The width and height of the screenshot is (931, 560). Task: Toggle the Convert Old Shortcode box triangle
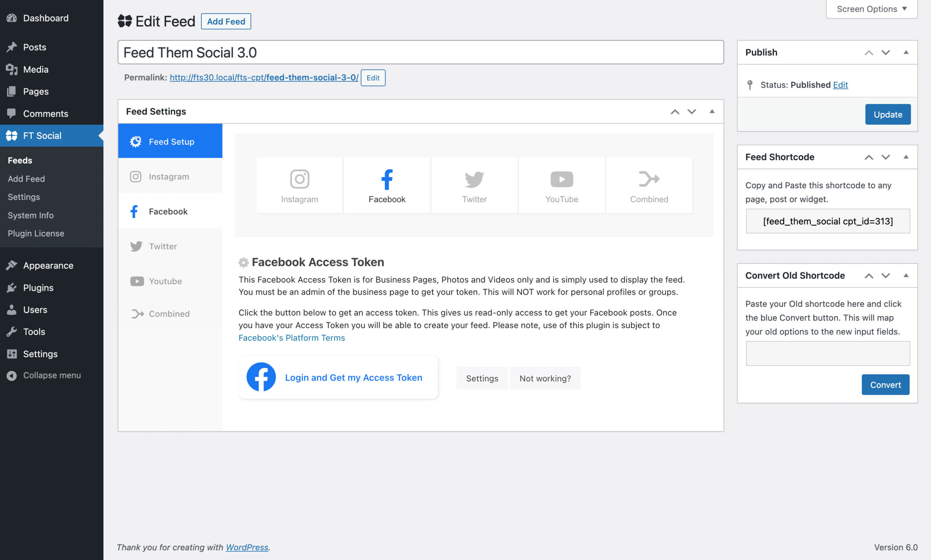tap(906, 275)
